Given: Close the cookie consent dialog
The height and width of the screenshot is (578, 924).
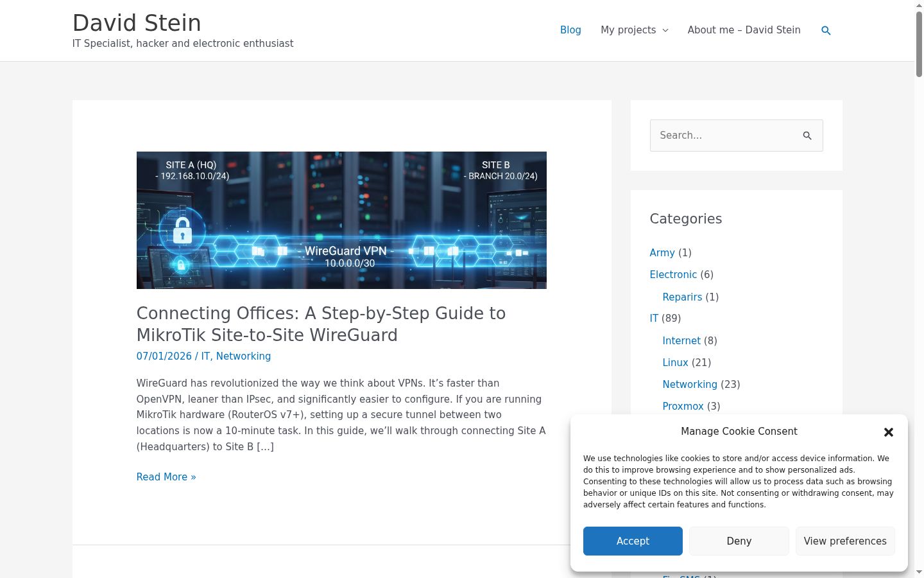Looking at the screenshot, I should click(x=889, y=432).
